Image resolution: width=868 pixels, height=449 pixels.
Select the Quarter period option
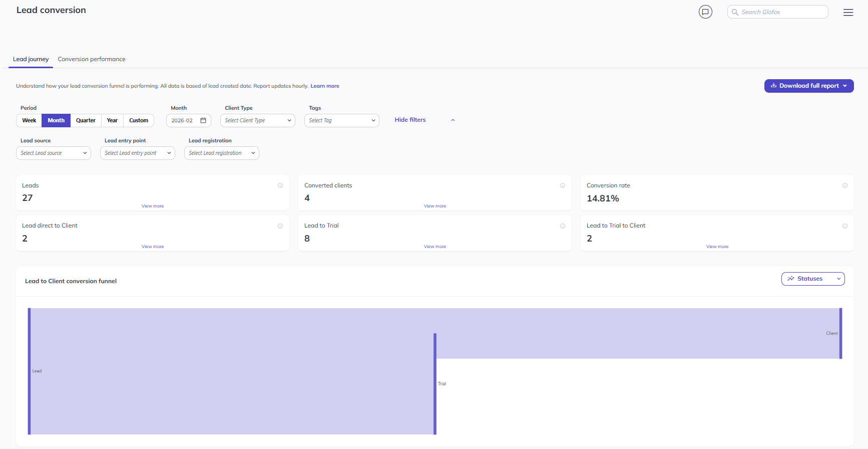coord(86,120)
